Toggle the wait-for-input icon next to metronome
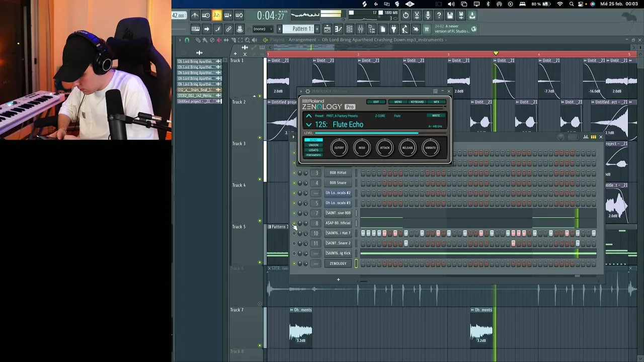The image size is (644, 362). point(206,16)
